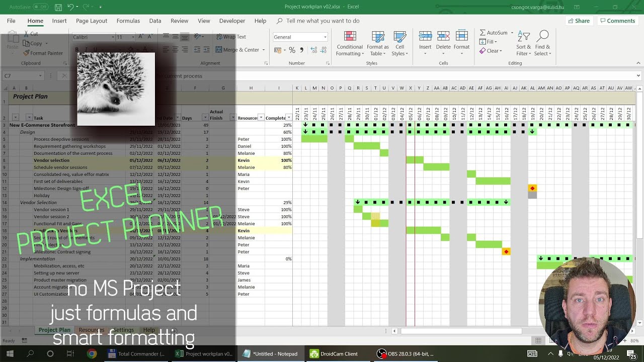Open Find & Select menu
The image size is (644, 362).
click(x=543, y=44)
